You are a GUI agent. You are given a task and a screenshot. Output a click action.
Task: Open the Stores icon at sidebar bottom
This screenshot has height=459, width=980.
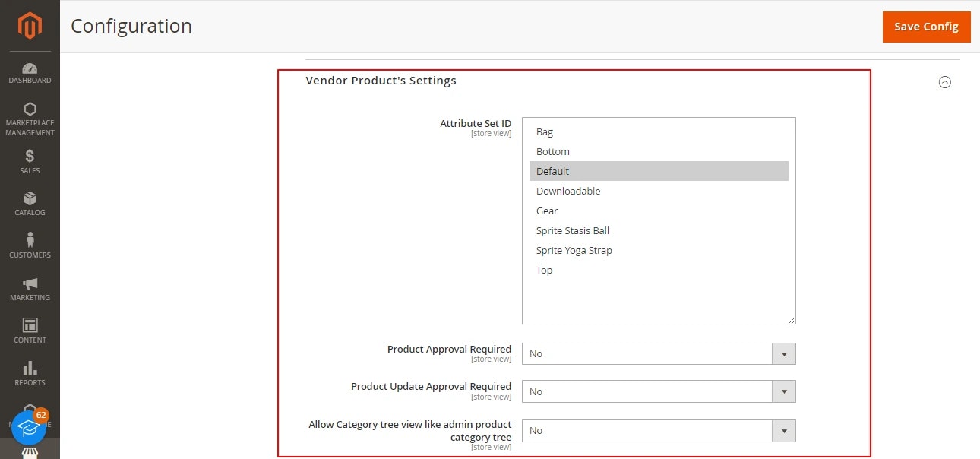point(30,453)
